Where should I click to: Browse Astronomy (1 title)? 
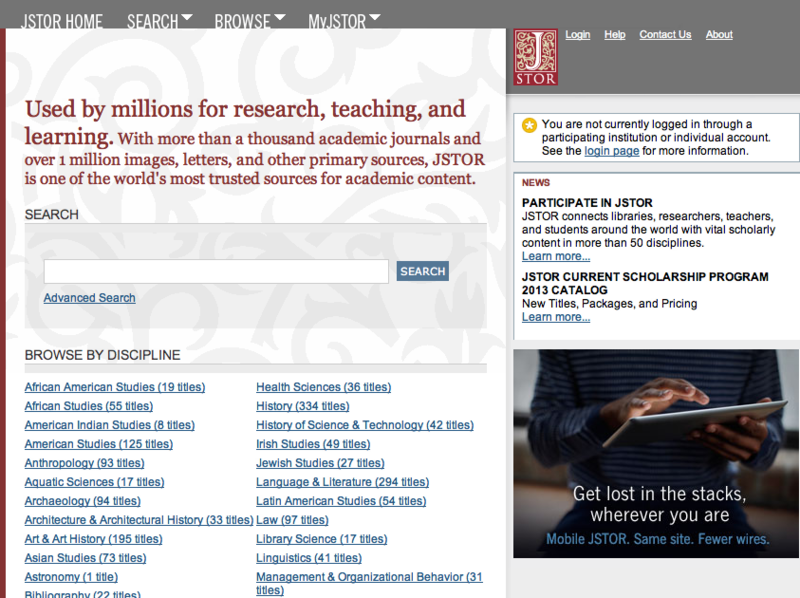[x=71, y=577]
